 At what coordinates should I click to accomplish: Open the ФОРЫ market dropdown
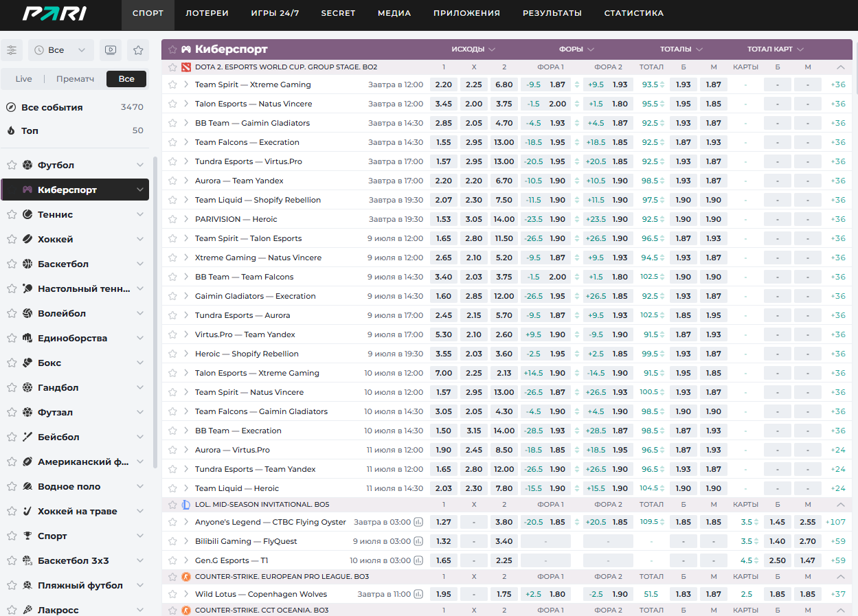click(576, 49)
